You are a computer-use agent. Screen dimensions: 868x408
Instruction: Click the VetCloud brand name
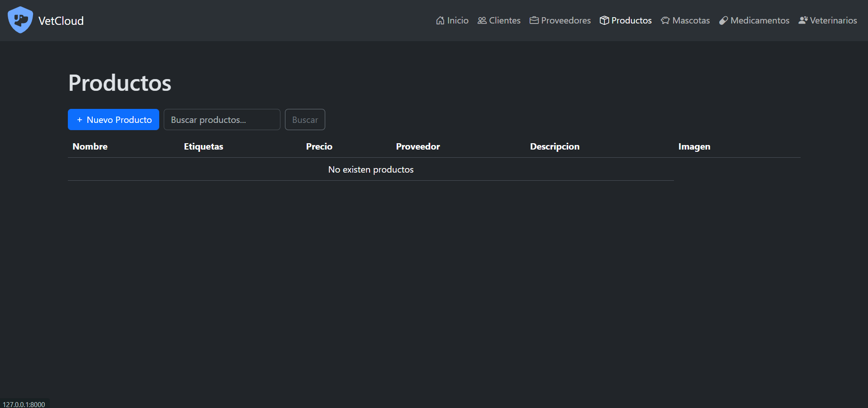coord(61,21)
